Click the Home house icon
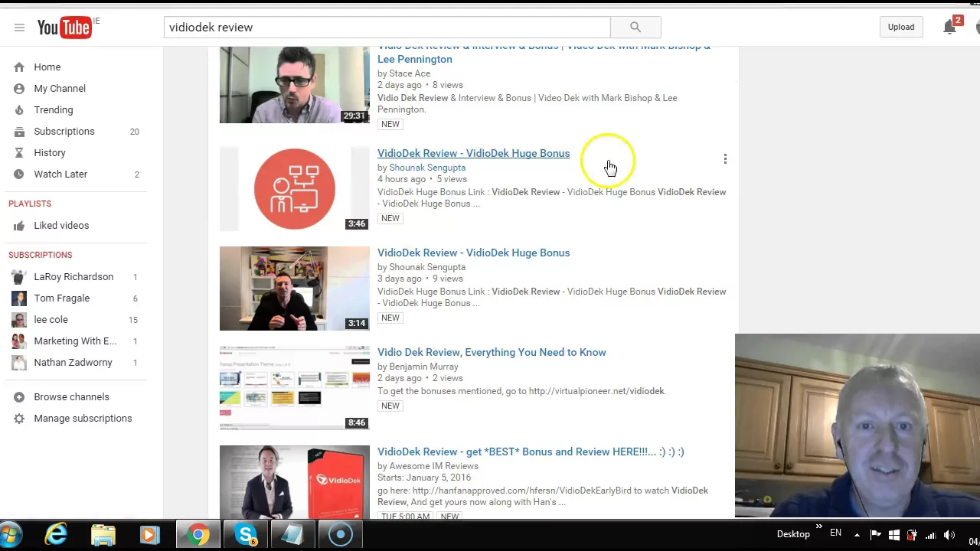The image size is (980, 551). click(19, 67)
